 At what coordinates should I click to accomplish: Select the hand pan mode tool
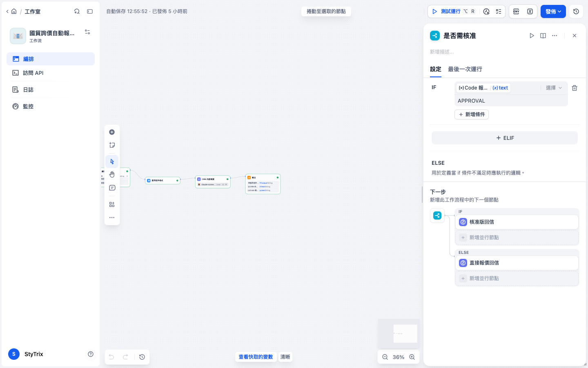point(112,175)
